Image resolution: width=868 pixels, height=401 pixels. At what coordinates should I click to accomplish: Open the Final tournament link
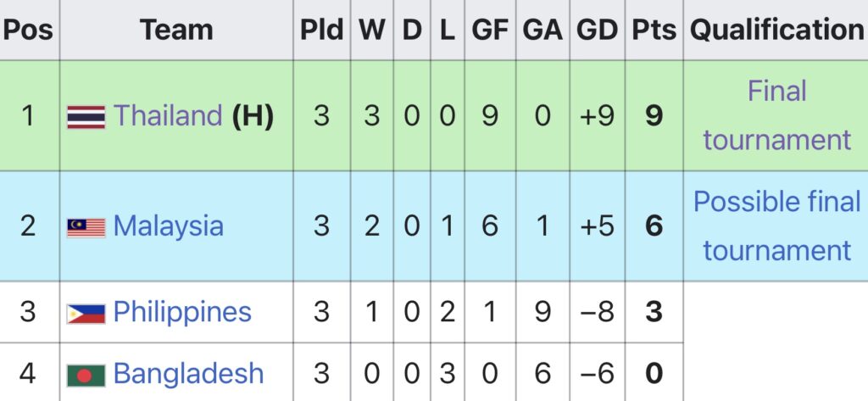(x=776, y=115)
